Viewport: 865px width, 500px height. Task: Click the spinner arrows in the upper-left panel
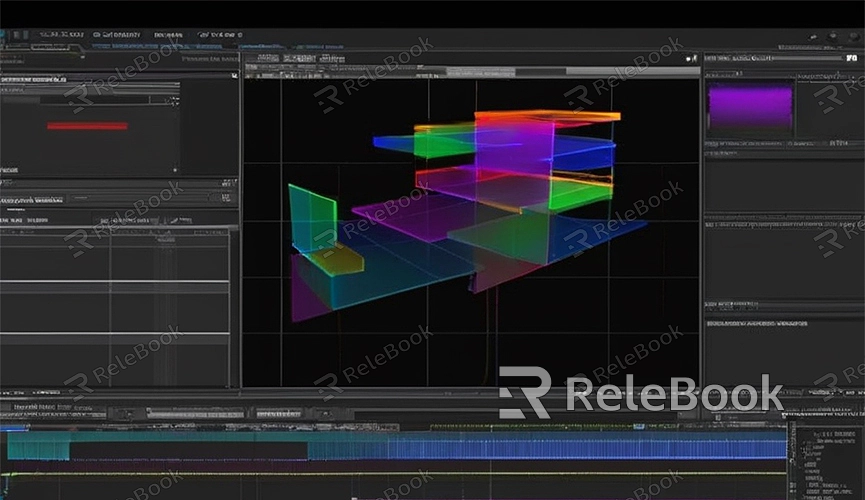[x=175, y=101]
